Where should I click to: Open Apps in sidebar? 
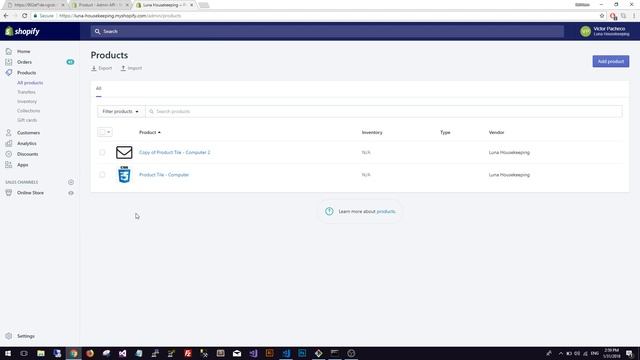coord(22,165)
